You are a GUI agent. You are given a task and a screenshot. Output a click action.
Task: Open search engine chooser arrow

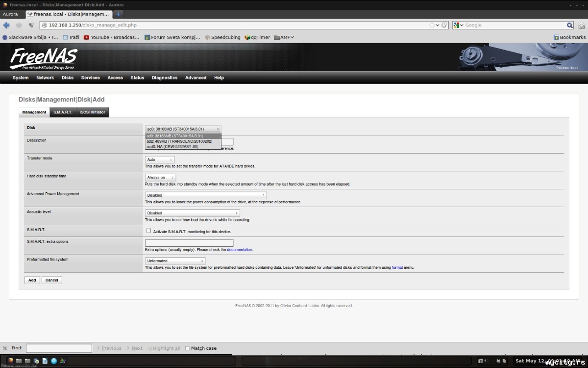tap(462, 25)
